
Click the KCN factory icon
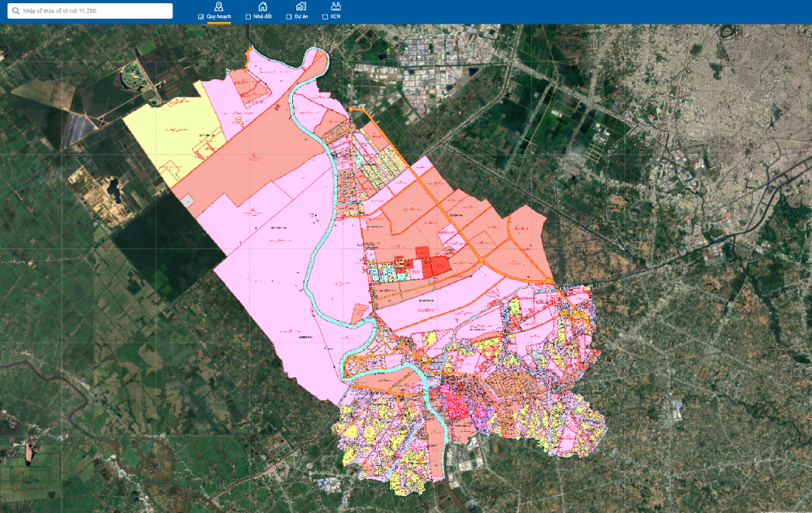pyautogui.click(x=336, y=6)
